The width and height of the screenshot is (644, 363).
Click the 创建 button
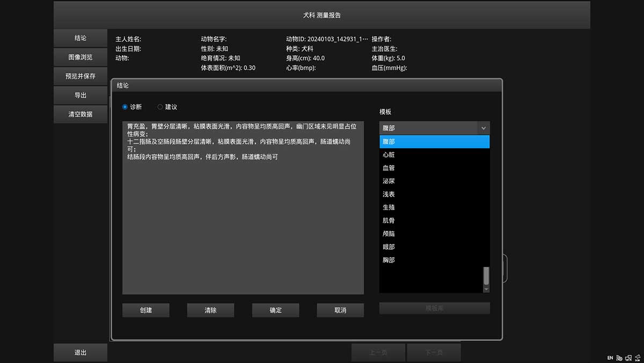coord(146,310)
